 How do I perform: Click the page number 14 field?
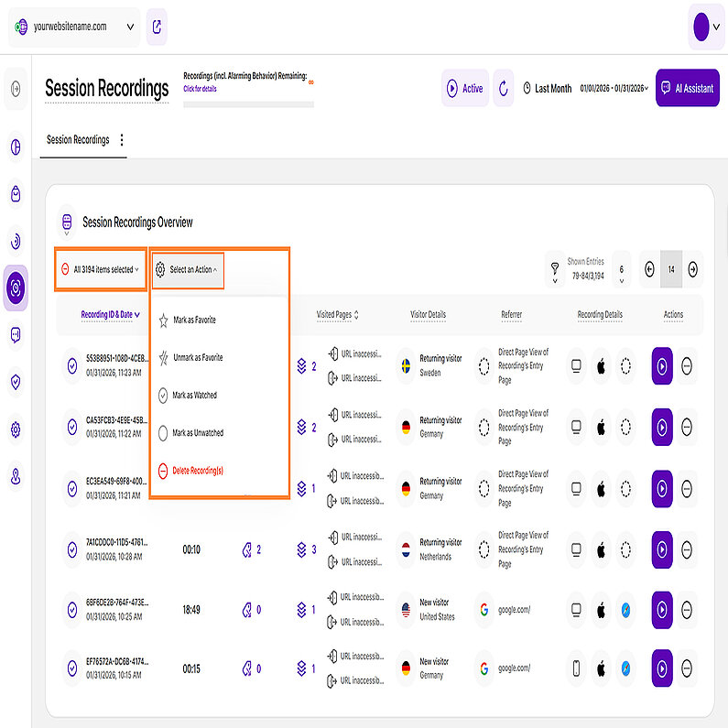(x=671, y=269)
